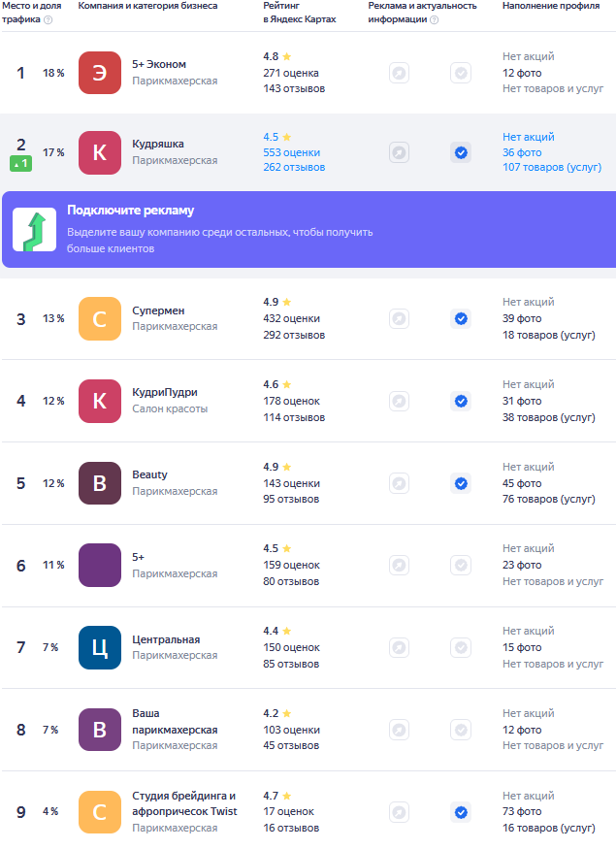Image resolution: width=616 pixels, height=849 pixels.
Task: Click the Twist studio orange logo
Action: tap(100, 812)
